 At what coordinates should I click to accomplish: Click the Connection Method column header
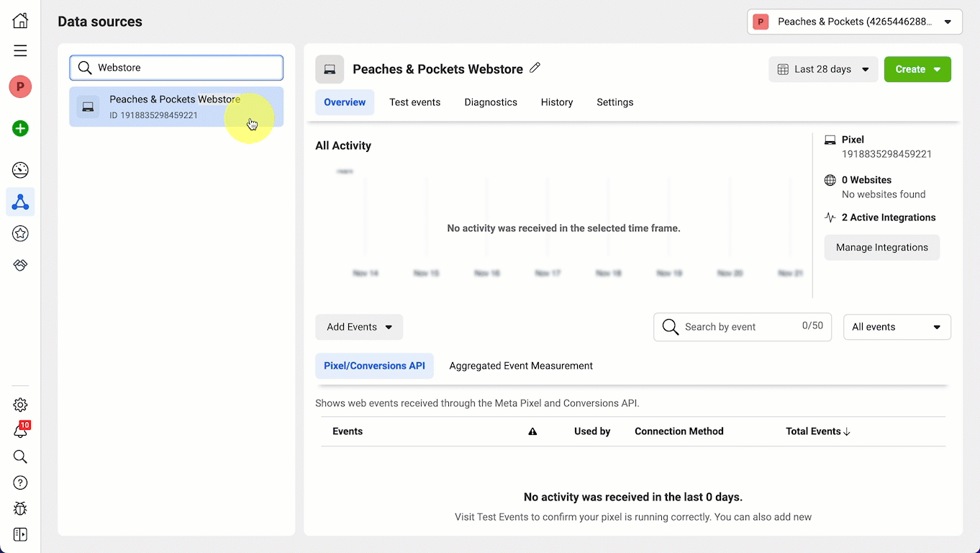[x=679, y=431]
